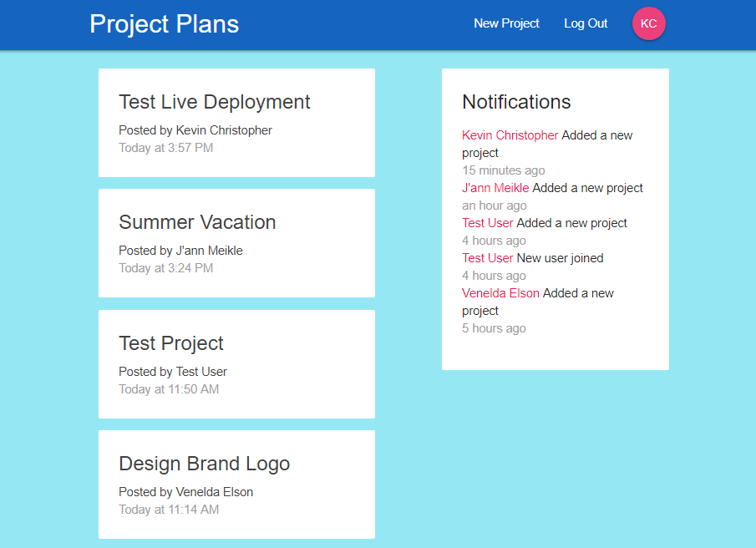
Task: Click '5 hours ago' notification timestamp
Action: (494, 328)
